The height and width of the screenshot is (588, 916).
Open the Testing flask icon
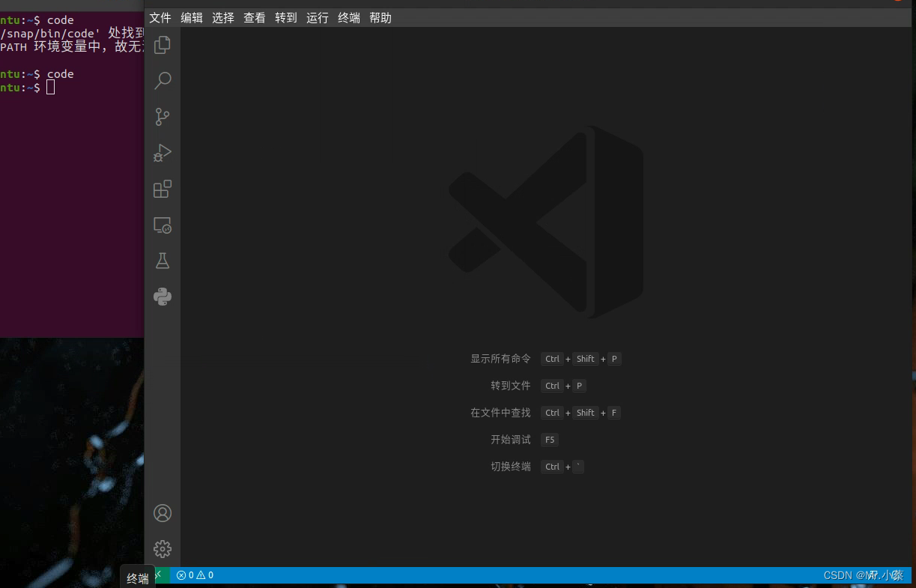point(163,261)
